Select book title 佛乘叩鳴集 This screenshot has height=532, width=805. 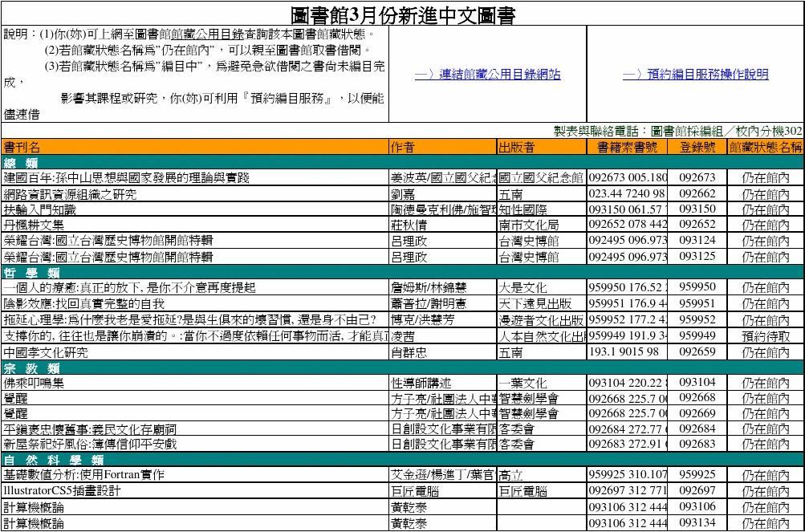(34, 383)
